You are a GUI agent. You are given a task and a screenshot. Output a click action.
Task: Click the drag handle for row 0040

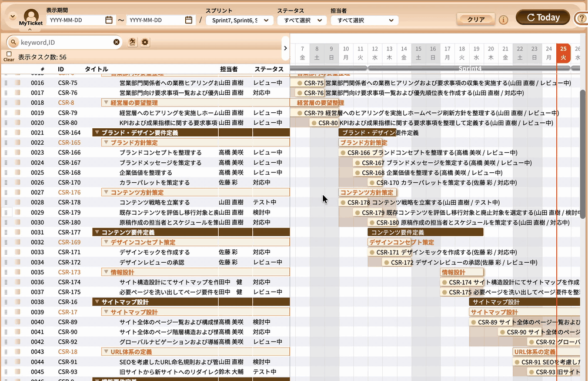tap(6, 322)
